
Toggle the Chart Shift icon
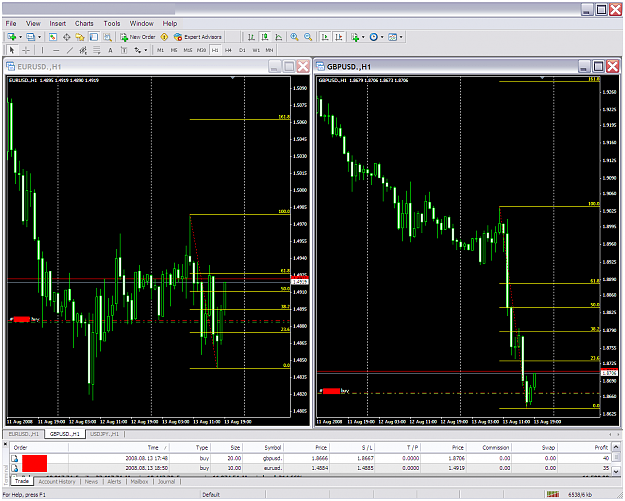coord(339,37)
